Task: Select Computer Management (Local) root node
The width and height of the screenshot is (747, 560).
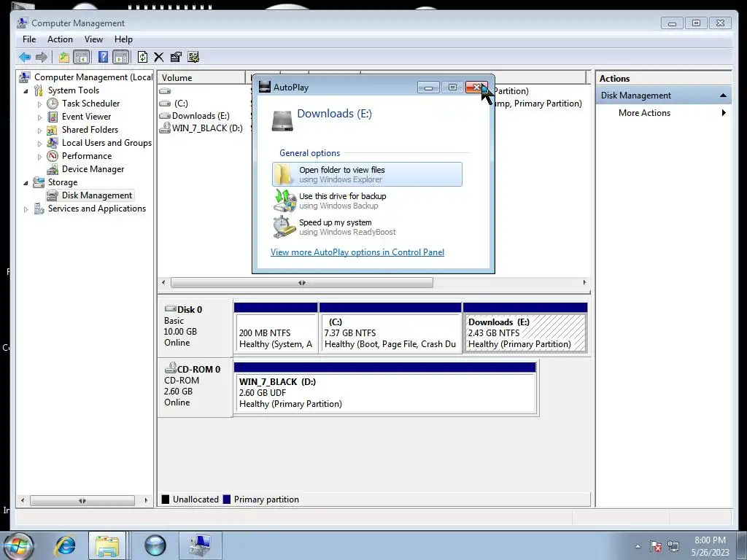Action: tap(93, 77)
